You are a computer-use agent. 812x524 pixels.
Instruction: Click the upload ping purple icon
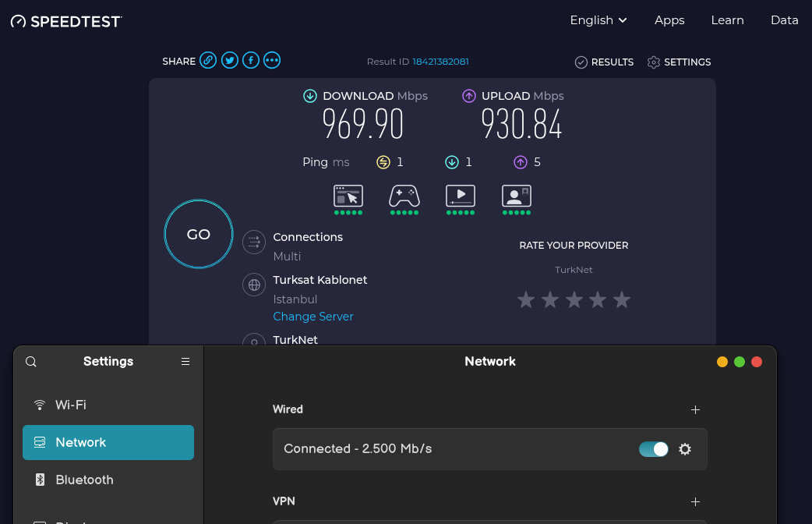tap(521, 162)
